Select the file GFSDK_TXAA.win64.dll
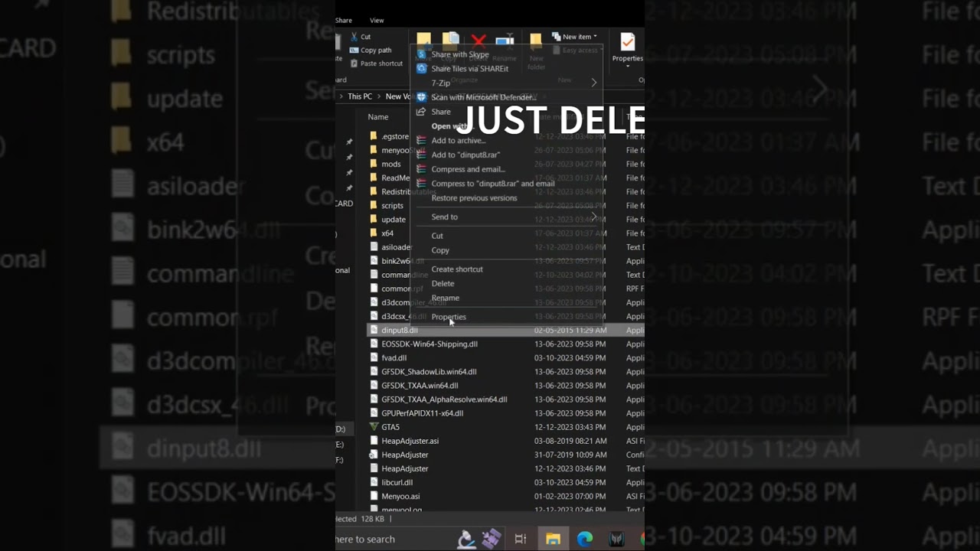 (420, 385)
